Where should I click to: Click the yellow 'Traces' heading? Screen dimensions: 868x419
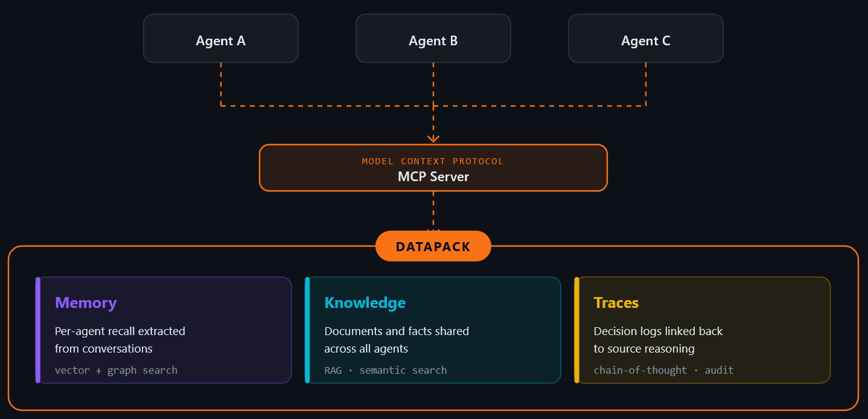(x=616, y=302)
